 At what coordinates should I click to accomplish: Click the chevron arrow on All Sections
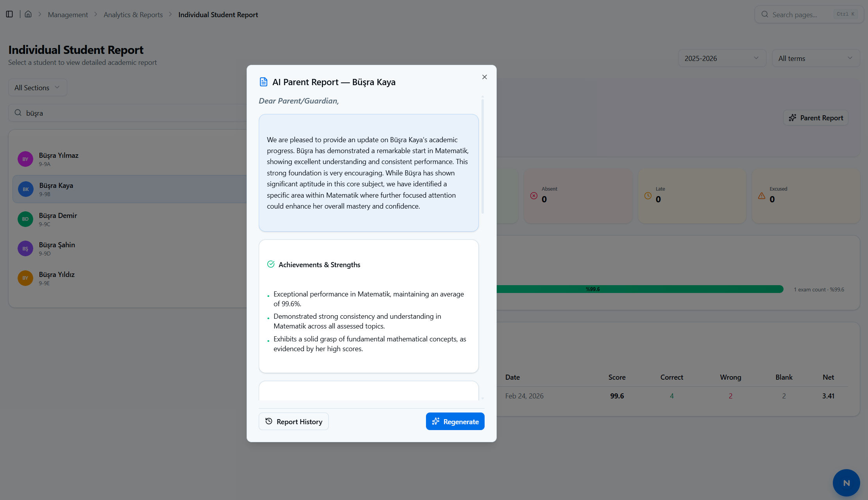coord(57,87)
